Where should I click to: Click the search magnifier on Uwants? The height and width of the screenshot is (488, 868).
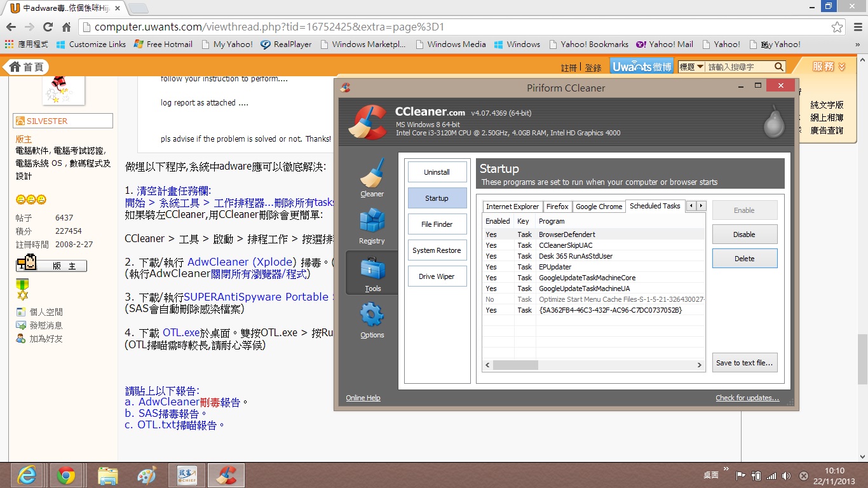(x=779, y=67)
